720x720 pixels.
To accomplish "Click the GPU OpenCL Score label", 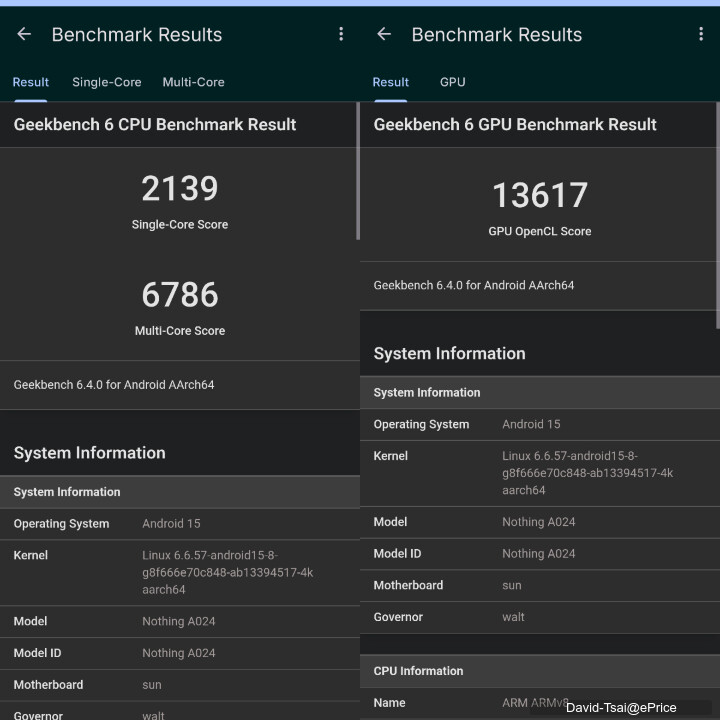I will 540,231.
